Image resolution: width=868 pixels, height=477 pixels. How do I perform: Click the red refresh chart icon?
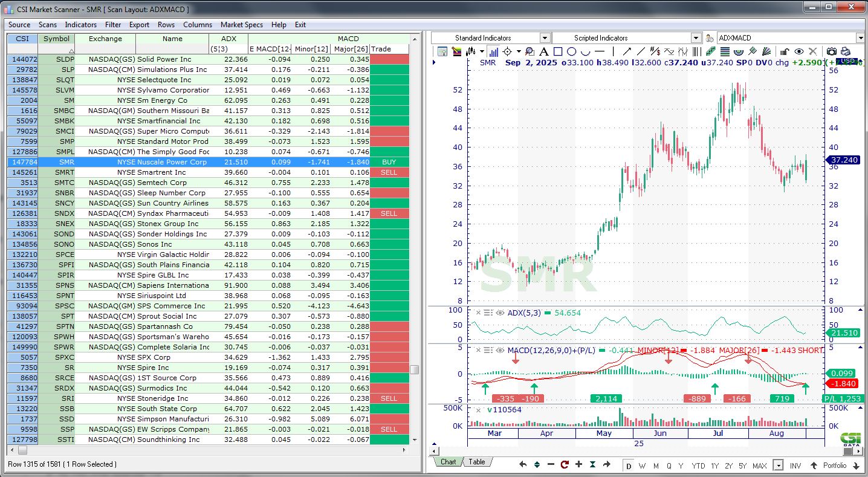point(565,464)
